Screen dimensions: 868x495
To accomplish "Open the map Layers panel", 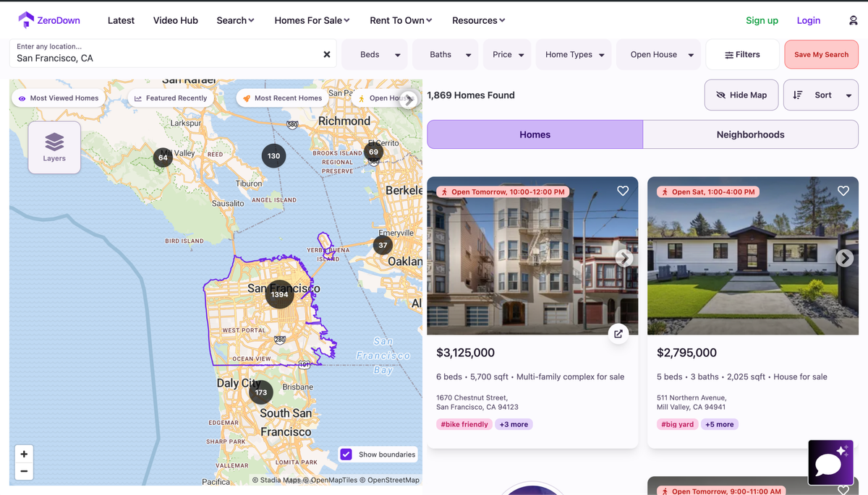I will click(x=54, y=147).
